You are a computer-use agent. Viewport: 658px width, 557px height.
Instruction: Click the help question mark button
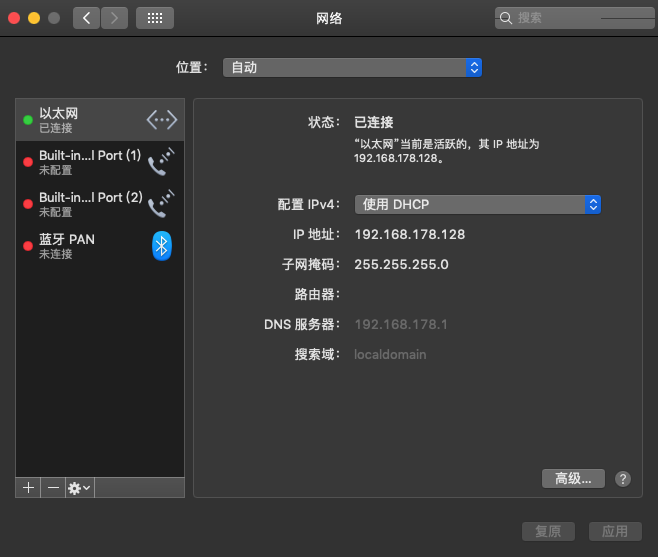click(623, 479)
